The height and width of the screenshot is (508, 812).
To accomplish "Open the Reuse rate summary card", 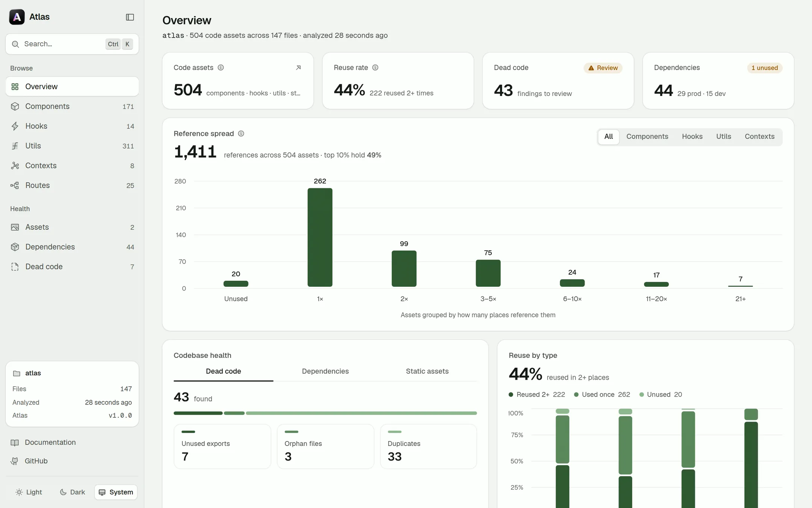I will [398, 81].
